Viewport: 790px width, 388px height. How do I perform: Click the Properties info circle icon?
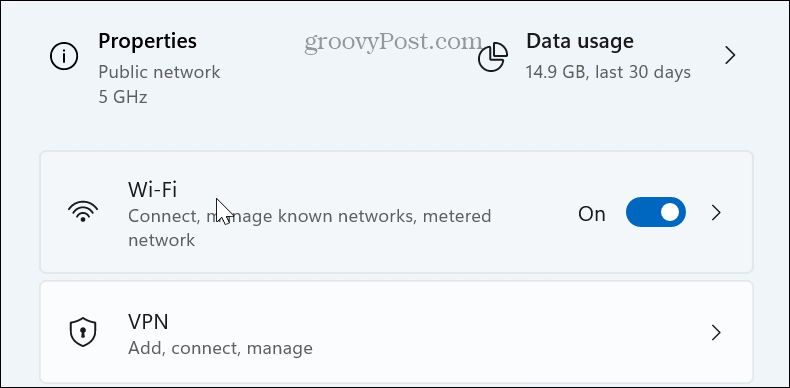[64, 57]
